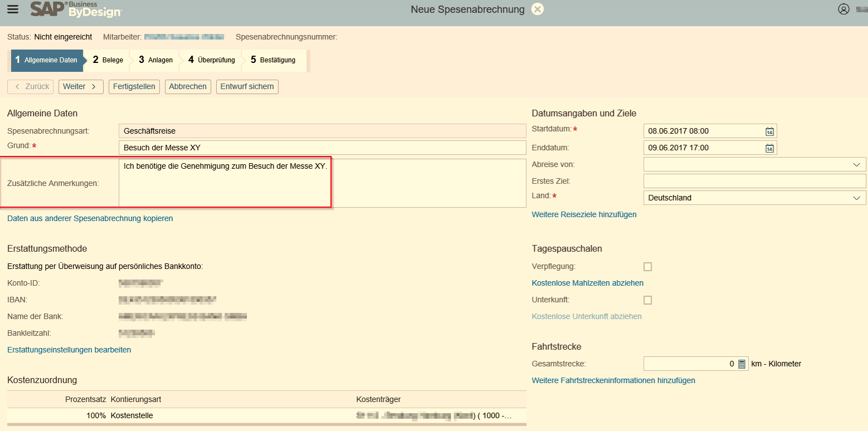This screenshot has height=431, width=868.
Task: Open the hamburger navigation menu
Action: 12,9
